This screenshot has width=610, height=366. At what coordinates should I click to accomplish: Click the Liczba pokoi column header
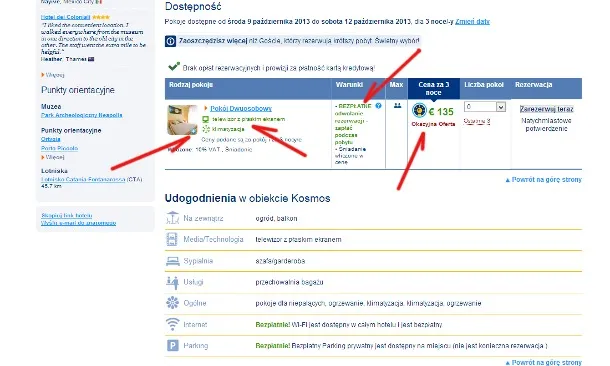point(484,84)
